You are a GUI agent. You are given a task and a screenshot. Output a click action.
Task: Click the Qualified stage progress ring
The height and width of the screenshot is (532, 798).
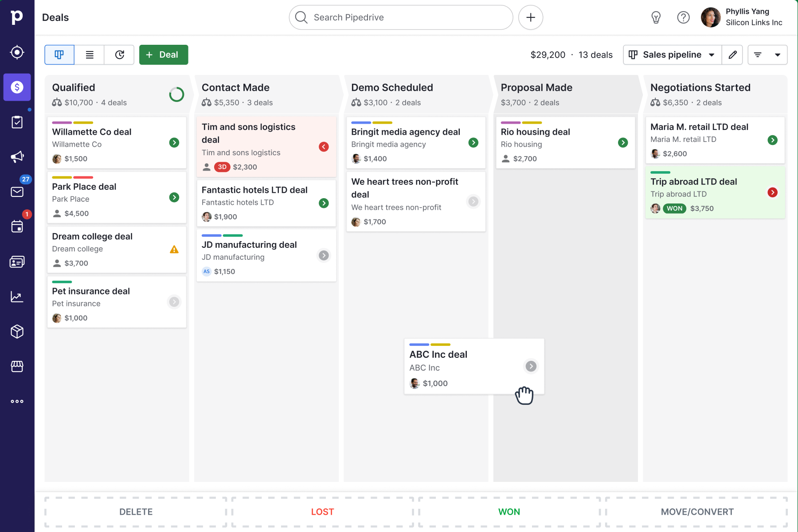[176, 94]
